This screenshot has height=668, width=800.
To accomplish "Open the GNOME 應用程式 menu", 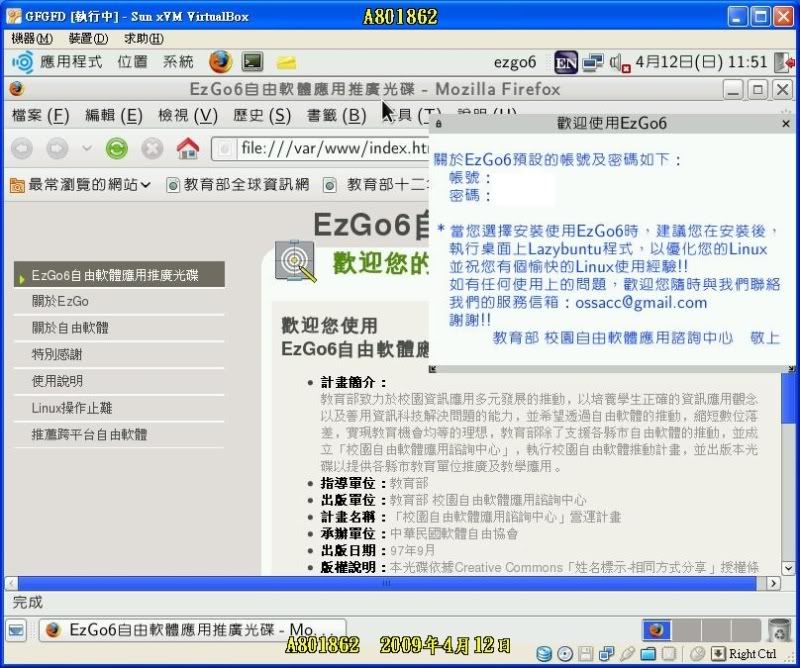I will [57, 62].
